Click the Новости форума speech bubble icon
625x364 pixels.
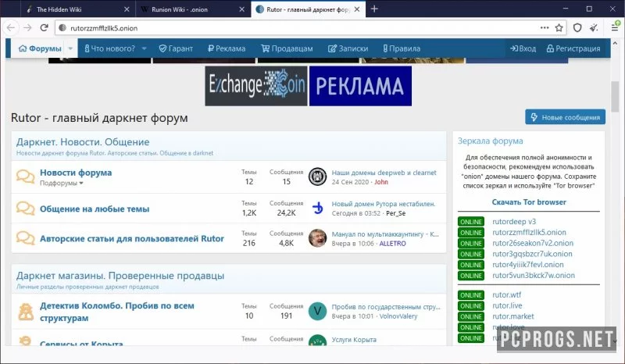(x=25, y=177)
